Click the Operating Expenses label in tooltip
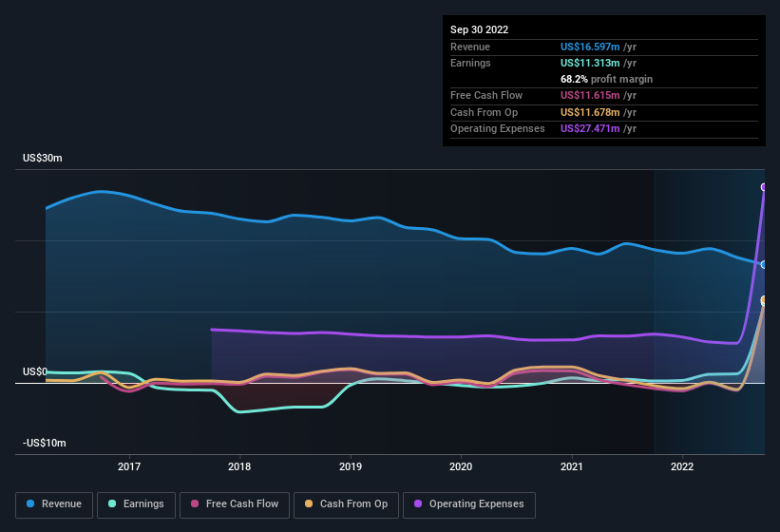The width and height of the screenshot is (780, 532). [x=498, y=129]
